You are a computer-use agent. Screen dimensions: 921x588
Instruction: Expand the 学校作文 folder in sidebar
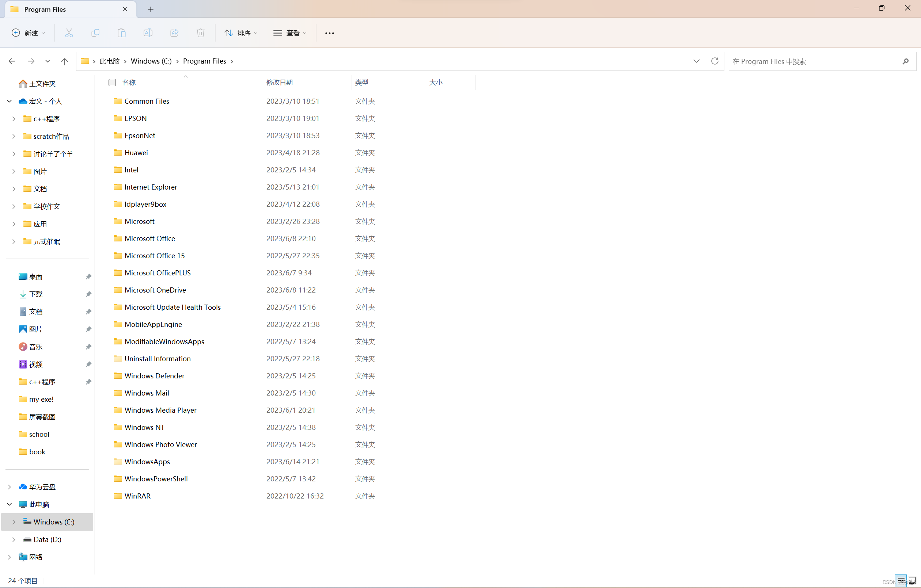(14, 206)
